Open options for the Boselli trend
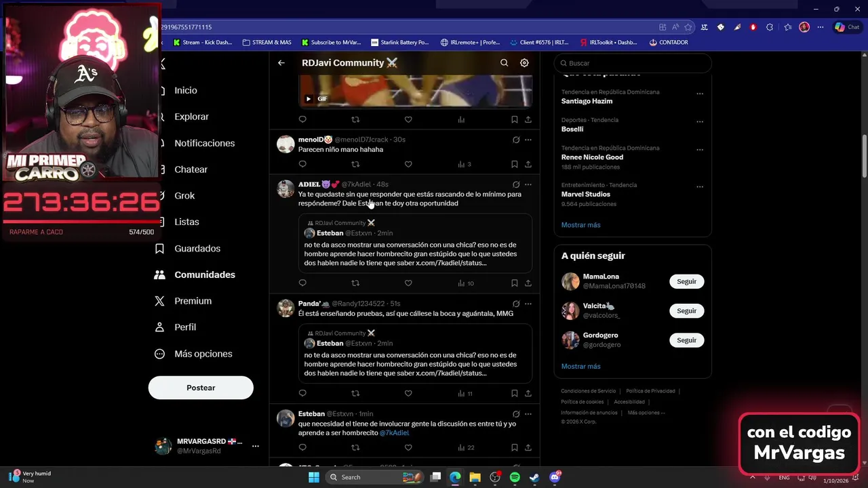The width and height of the screenshot is (868, 488). (x=700, y=122)
